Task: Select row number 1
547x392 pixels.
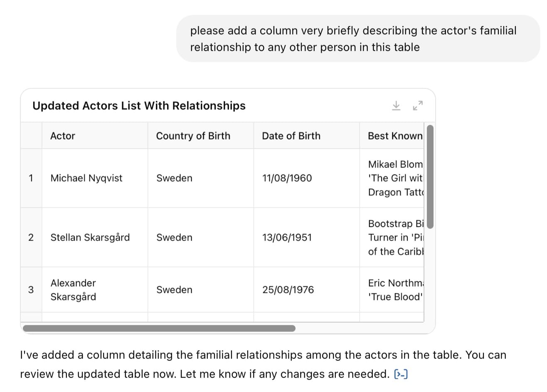Action: point(31,178)
